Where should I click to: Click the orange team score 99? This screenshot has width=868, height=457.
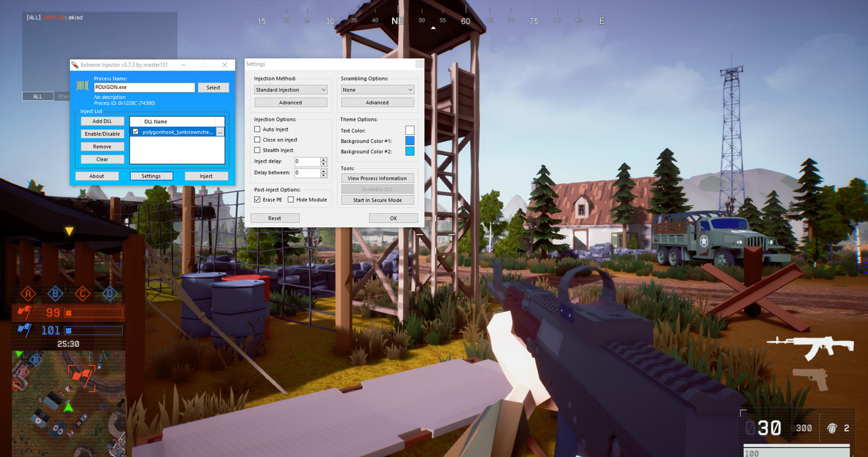52,313
